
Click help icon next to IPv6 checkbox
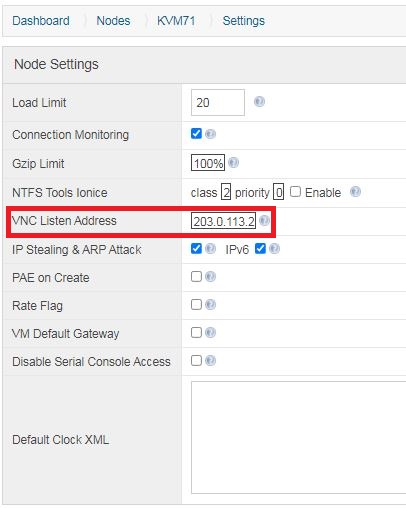point(274,249)
